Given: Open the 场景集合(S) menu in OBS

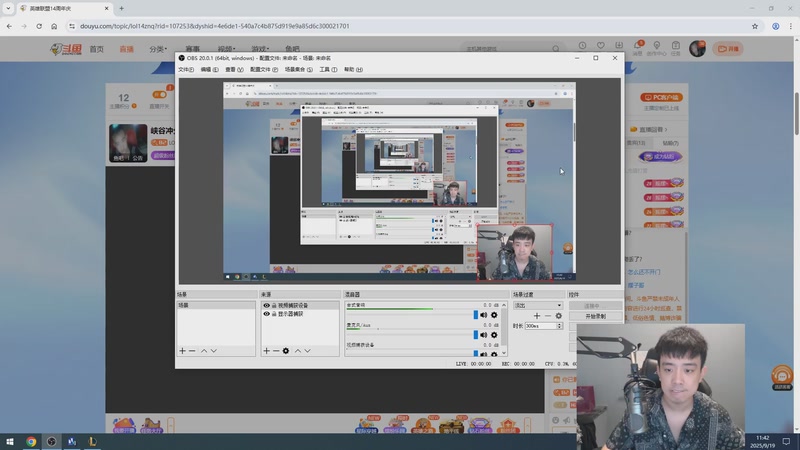Looking at the screenshot, I should [x=298, y=69].
